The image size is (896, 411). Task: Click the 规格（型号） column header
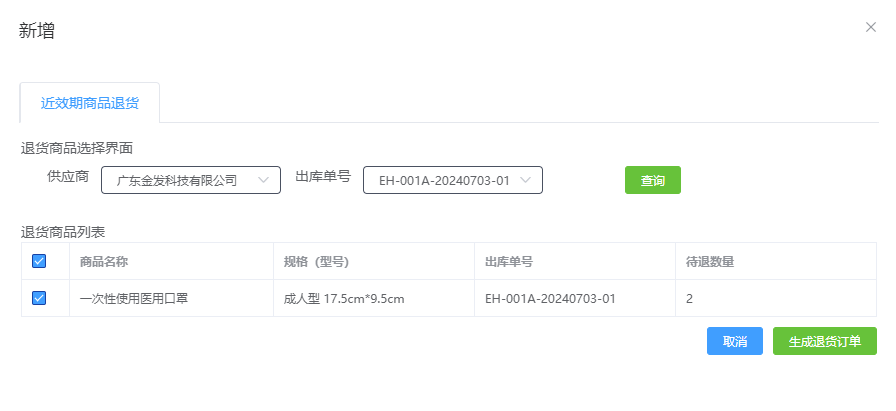click(x=316, y=262)
